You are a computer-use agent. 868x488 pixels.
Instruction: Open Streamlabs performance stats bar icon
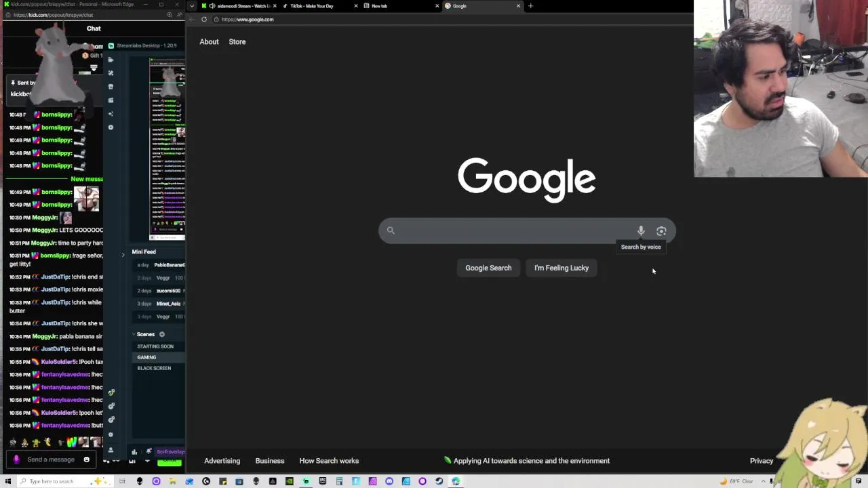tap(134, 452)
